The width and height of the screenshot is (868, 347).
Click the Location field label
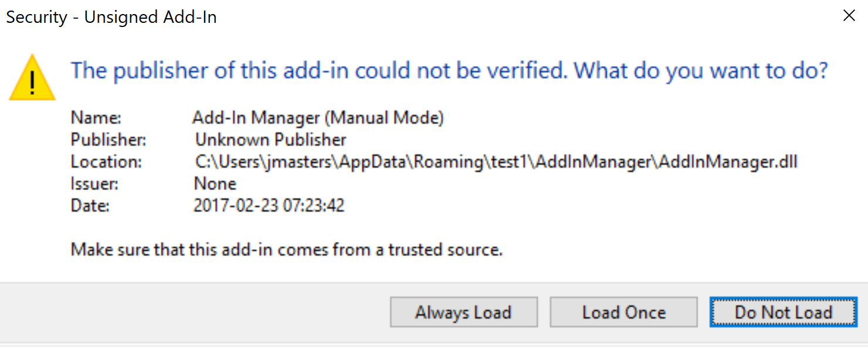106,161
